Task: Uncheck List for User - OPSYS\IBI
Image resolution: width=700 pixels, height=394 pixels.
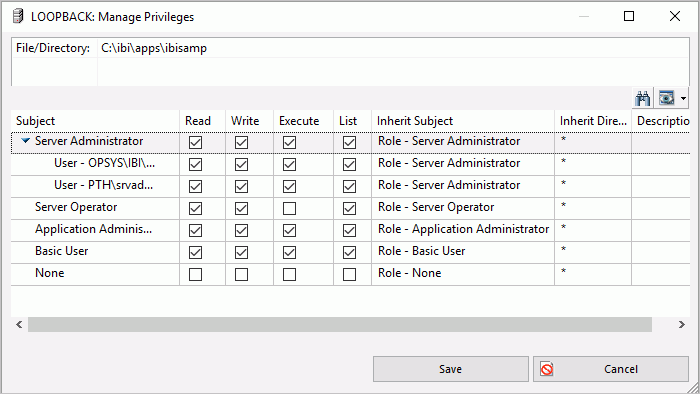Action: (349, 164)
